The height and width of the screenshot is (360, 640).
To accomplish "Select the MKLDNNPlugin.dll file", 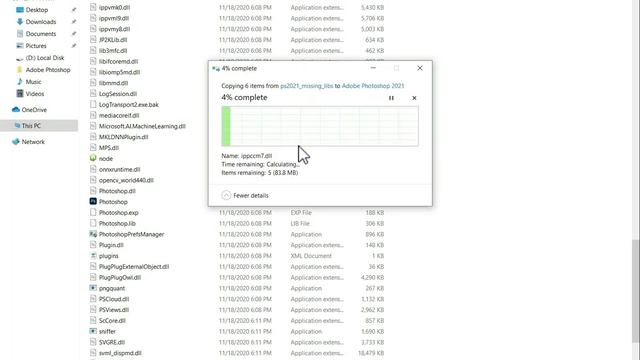I will (x=123, y=137).
